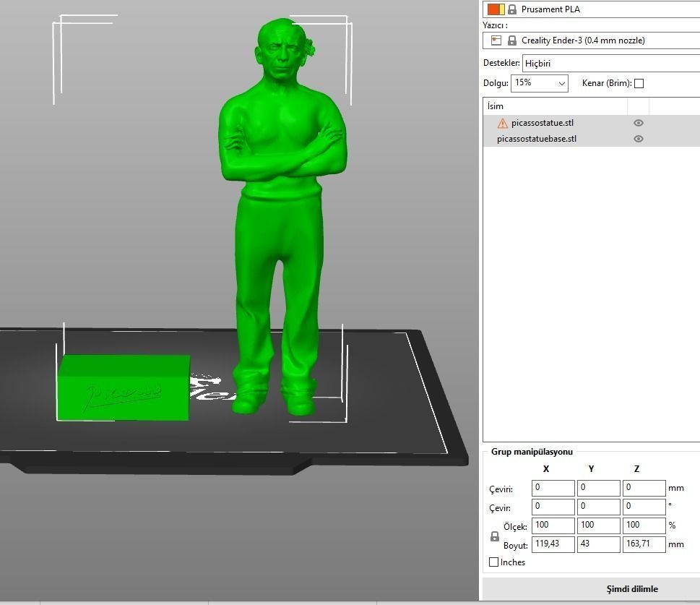Image resolution: width=700 pixels, height=605 pixels.
Task: Click the Boyut Z field showing 163,71
Action: (644, 544)
